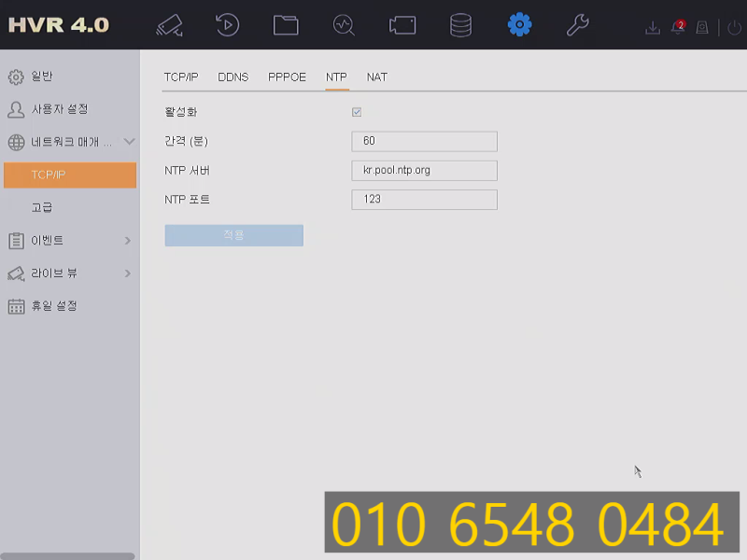Open the system settings gear icon
This screenshot has height=560, width=747.
click(519, 24)
